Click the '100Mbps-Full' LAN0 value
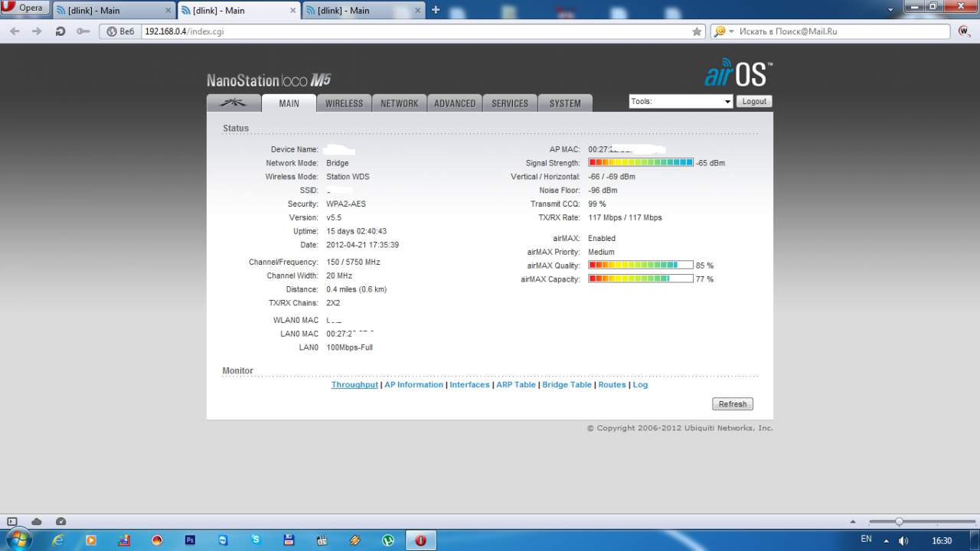Image resolution: width=980 pixels, height=551 pixels. point(350,347)
